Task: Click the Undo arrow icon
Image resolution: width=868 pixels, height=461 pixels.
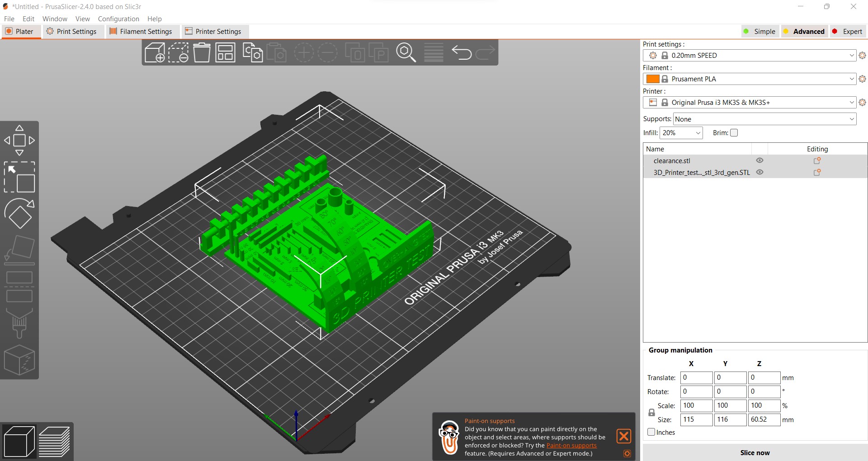Action: tap(462, 53)
